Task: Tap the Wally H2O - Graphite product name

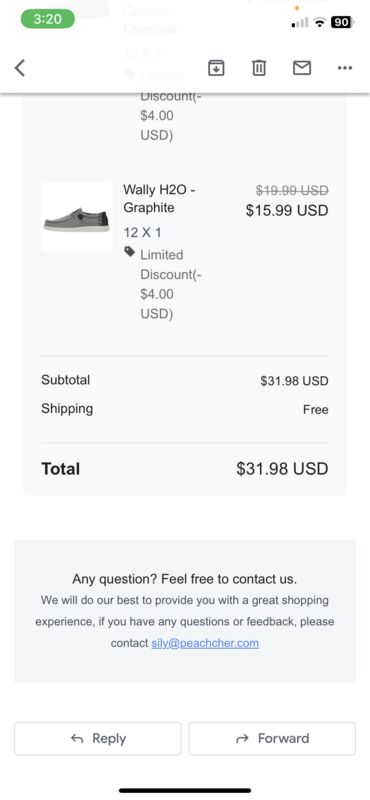Action: [x=159, y=198]
